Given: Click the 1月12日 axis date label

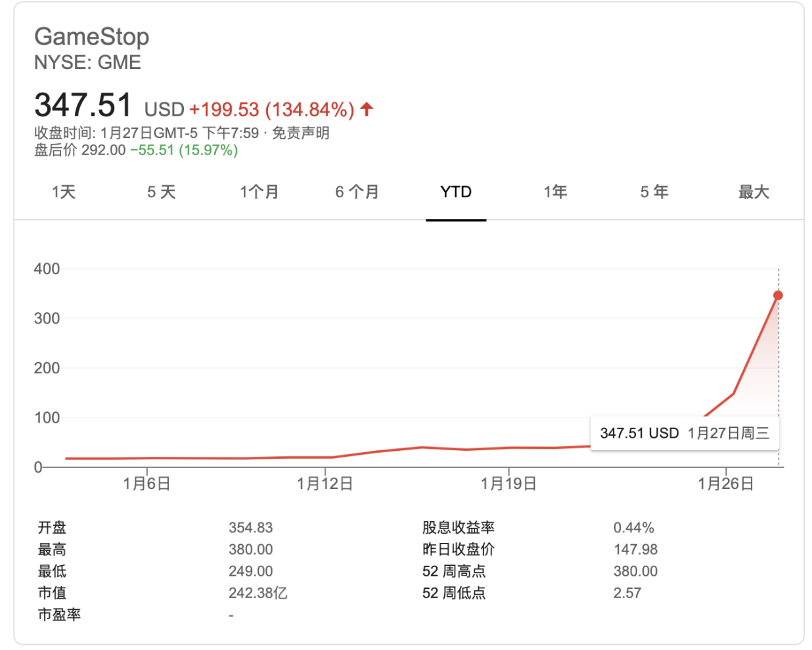Looking at the screenshot, I should point(325,484).
